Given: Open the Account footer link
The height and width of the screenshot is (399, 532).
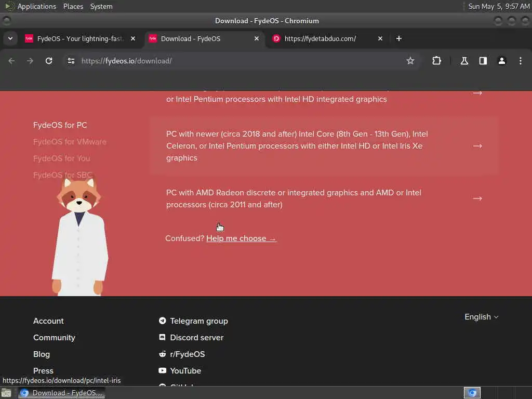Looking at the screenshot, I should click(48, 321).
